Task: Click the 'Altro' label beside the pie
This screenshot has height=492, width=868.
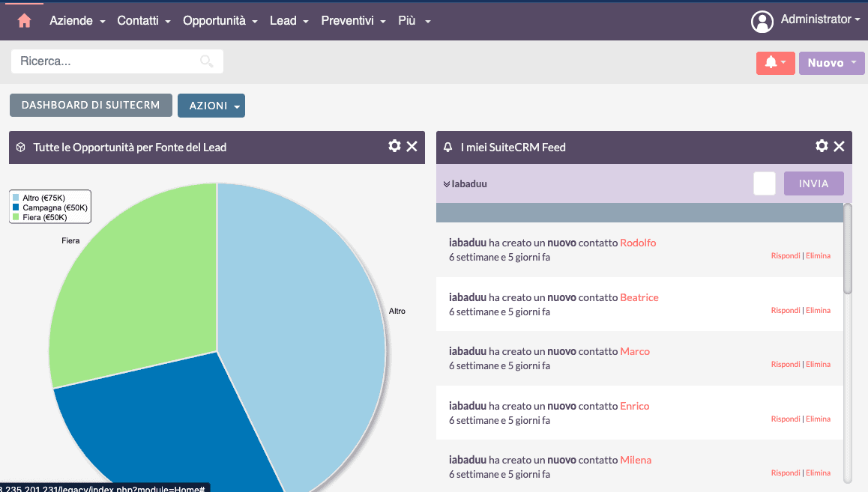Action: 397,312
